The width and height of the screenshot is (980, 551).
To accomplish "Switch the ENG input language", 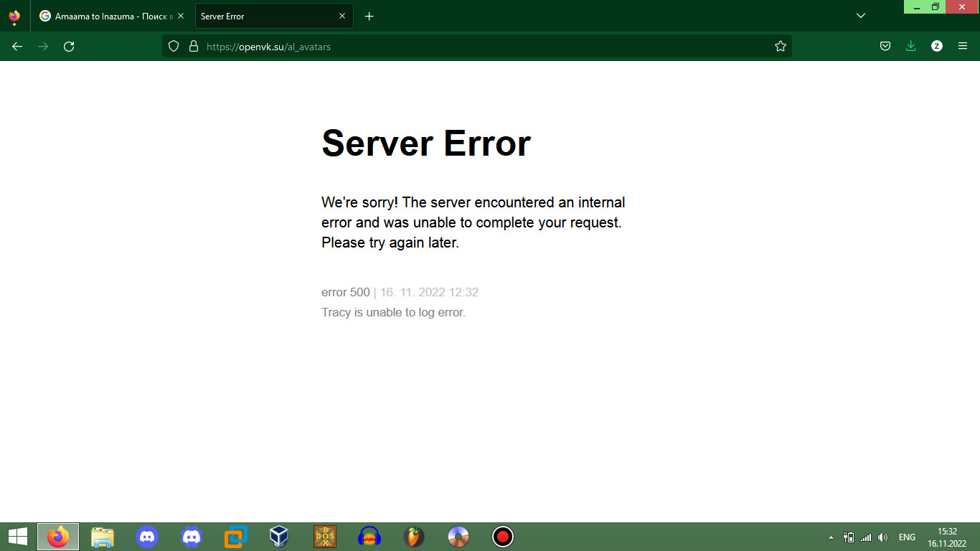I will click(x=907, y=537).
